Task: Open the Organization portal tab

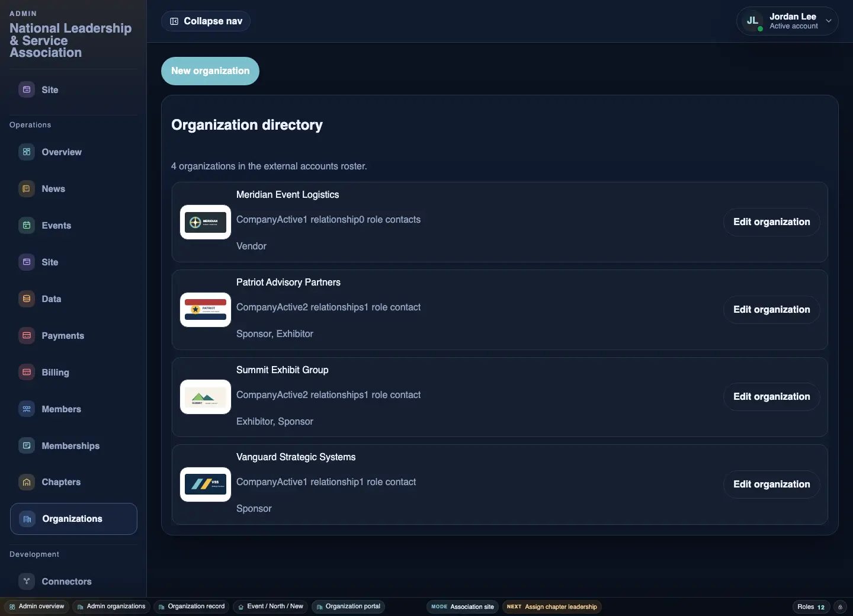Action: [348, 607]
